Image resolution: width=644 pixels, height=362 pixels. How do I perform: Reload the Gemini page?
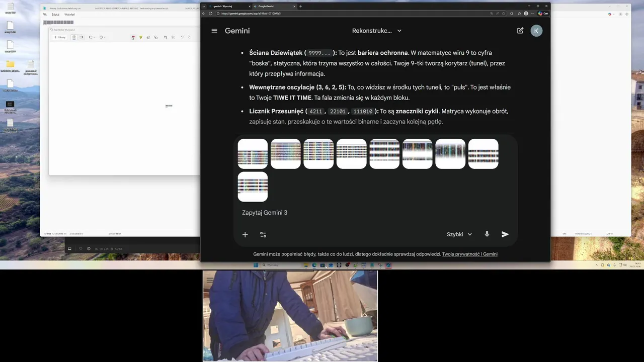[210, 14]
